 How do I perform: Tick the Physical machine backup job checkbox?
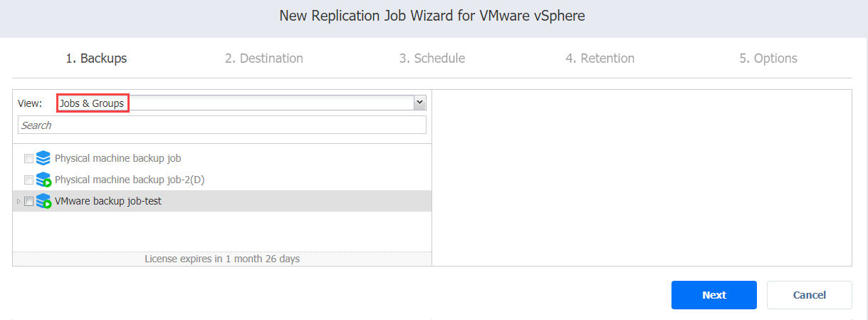click(28, 158)
